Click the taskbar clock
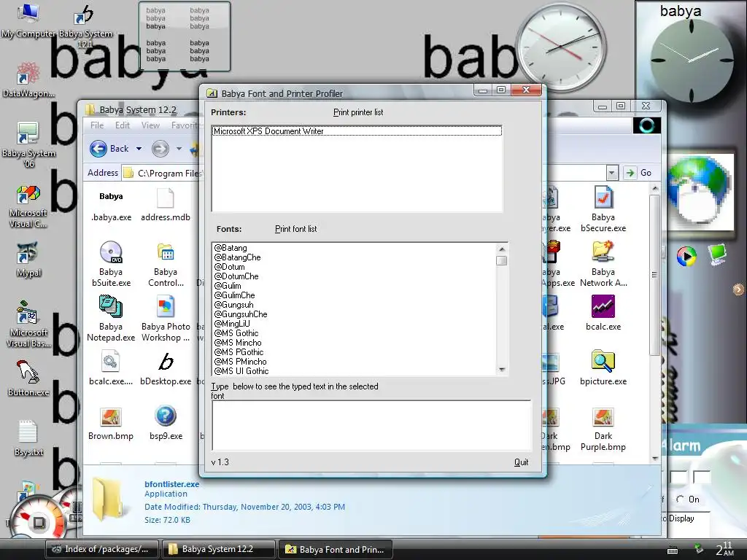 pos(724,549)
